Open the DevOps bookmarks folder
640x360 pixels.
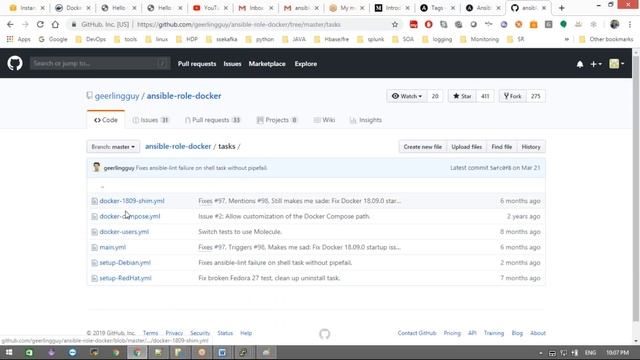[x=91, y=40]
